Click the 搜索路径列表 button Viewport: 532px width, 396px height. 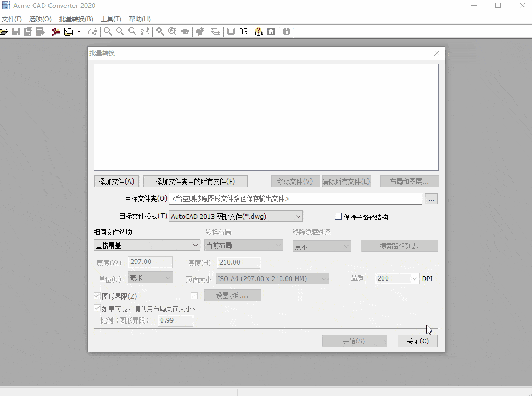tap(399, 246)
